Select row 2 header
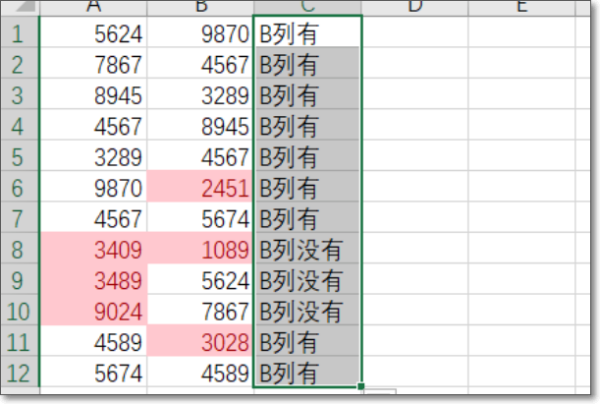Viewport: 600px width, 404px height. coord(20,63)
